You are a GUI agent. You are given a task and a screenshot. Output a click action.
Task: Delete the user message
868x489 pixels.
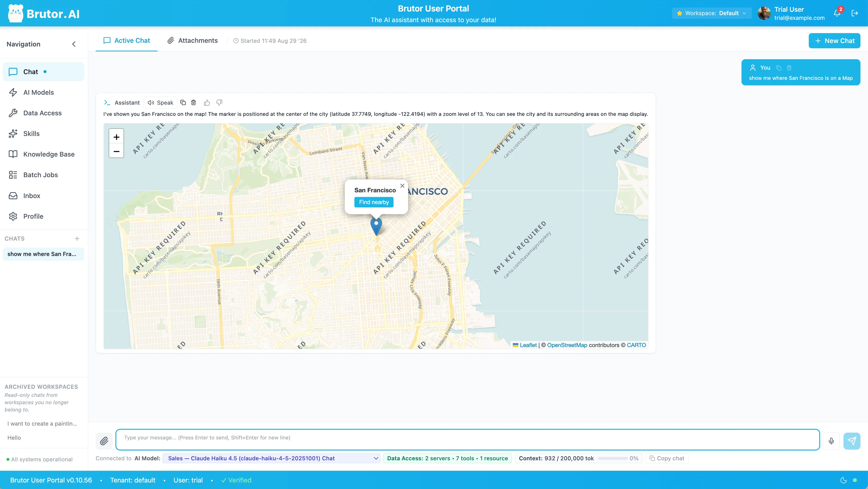point(789,68)
